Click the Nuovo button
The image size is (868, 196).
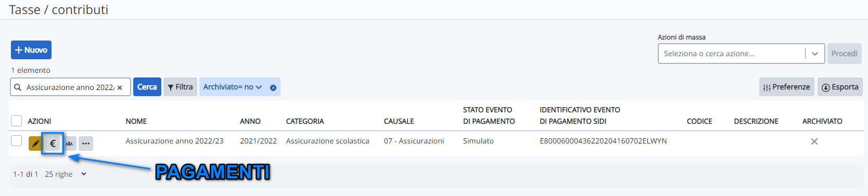point(31,50)
